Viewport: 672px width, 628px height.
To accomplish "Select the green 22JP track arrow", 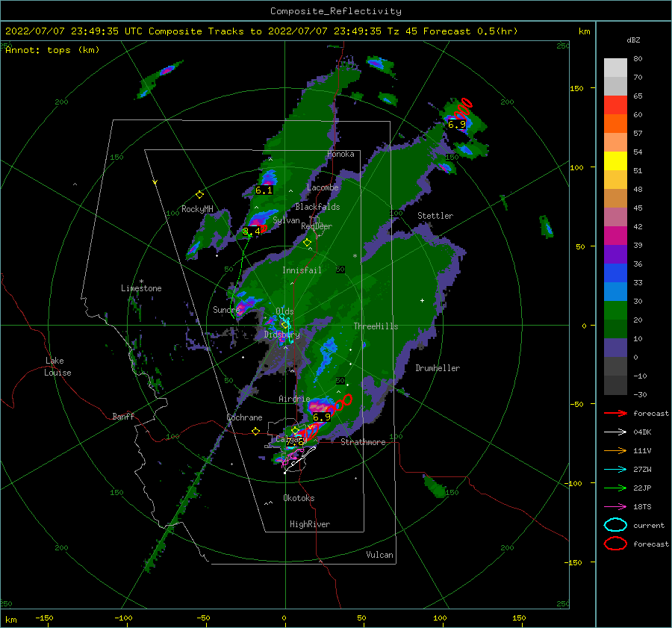I will (x=615, y=488).
